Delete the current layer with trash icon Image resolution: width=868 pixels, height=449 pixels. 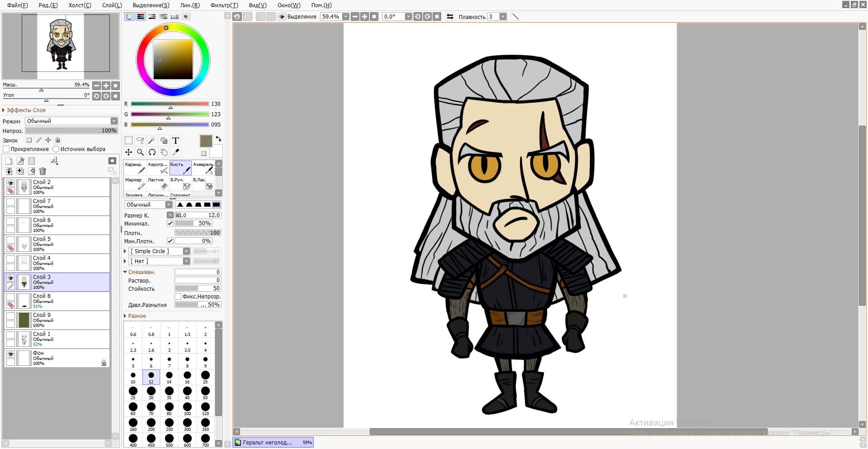point(42,171)
